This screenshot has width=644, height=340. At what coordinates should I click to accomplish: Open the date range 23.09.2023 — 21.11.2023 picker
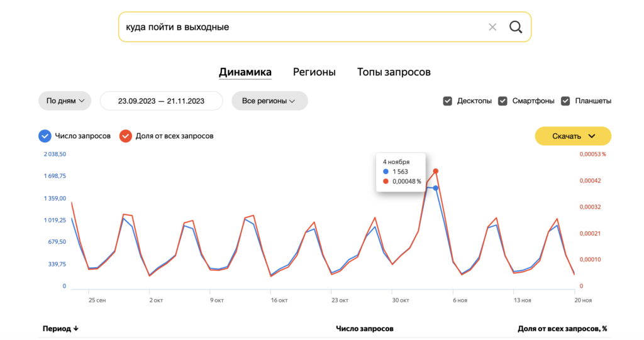(x=161, y=101)
